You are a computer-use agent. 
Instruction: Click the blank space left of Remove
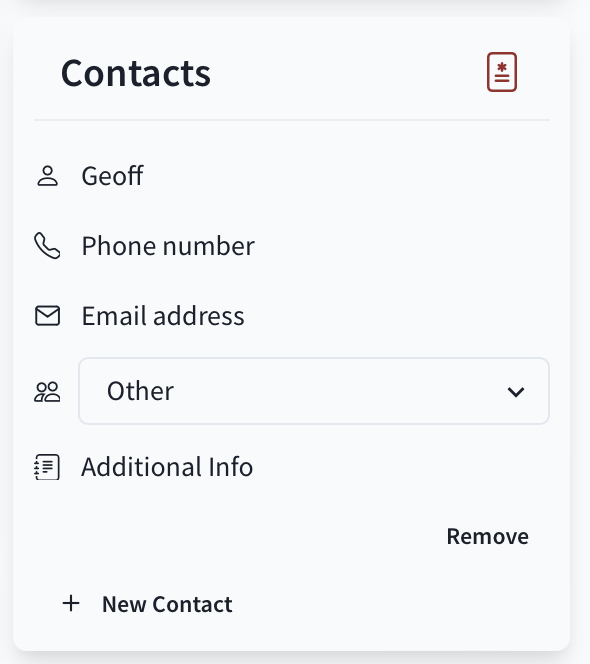tap(237, 537)
